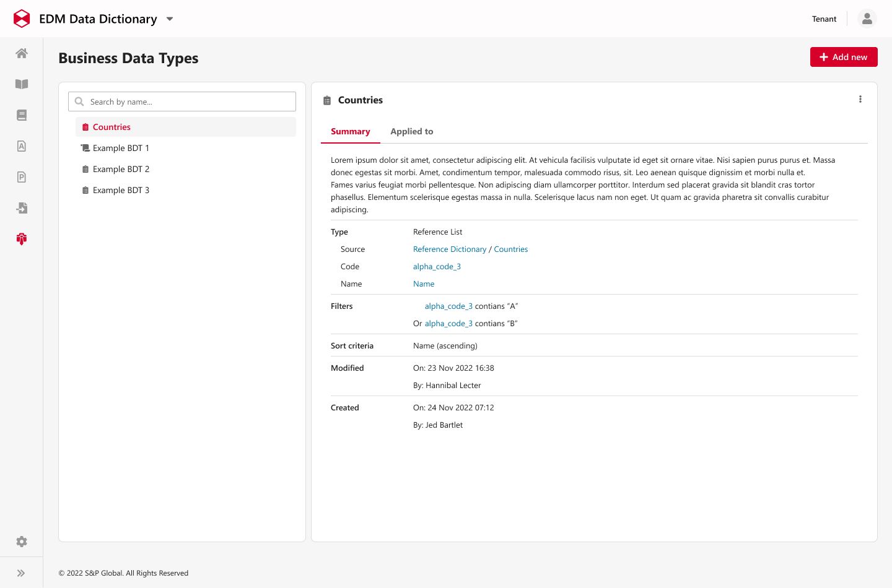Open the Countries source link

(x=511, y=249)
